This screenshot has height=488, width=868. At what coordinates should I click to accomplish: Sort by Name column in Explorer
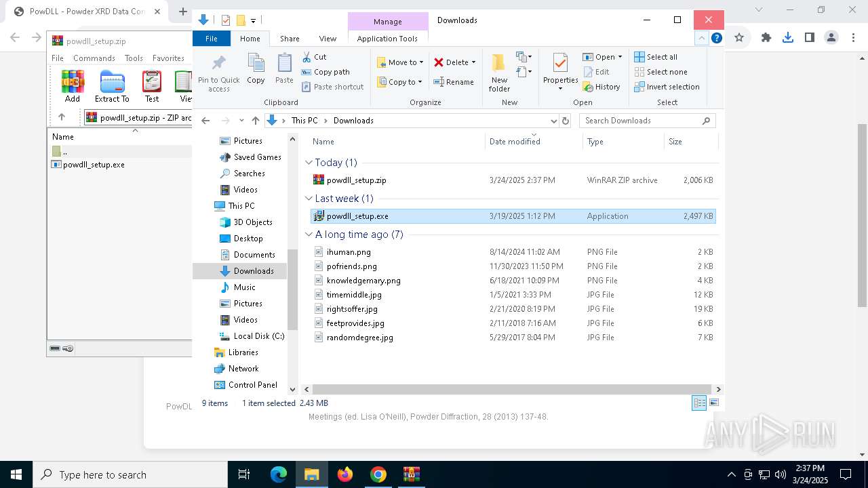397,142
